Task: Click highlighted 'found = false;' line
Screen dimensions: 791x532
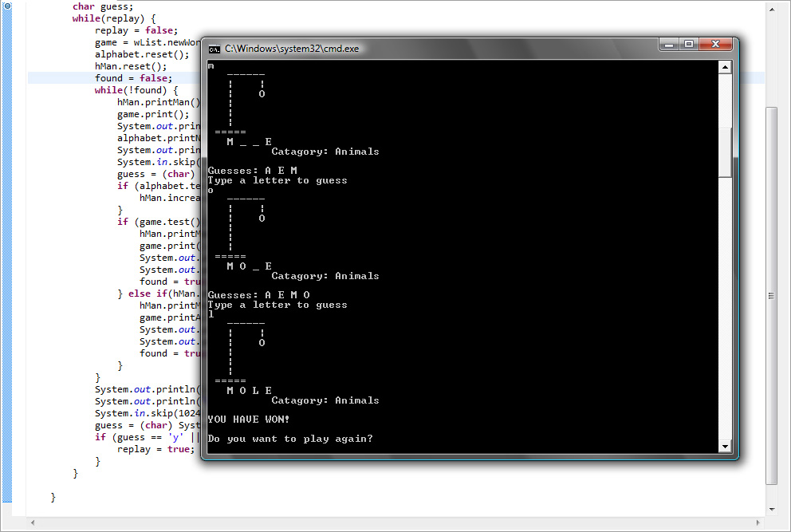Action: click(x=134, y=78)
